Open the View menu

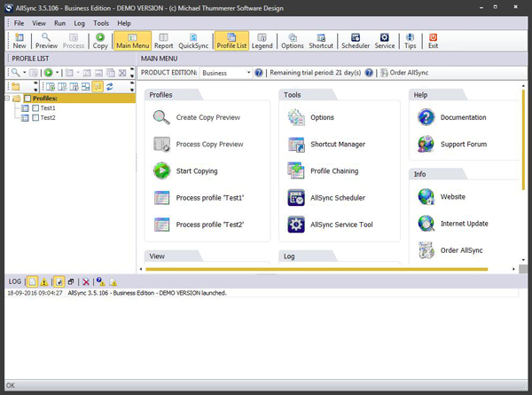[x=39, y=23]
